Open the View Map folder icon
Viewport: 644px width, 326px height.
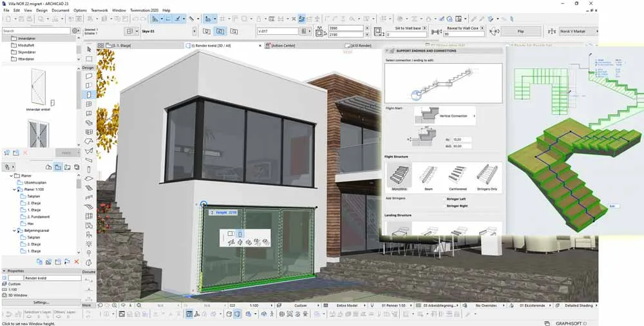point(58,168)
